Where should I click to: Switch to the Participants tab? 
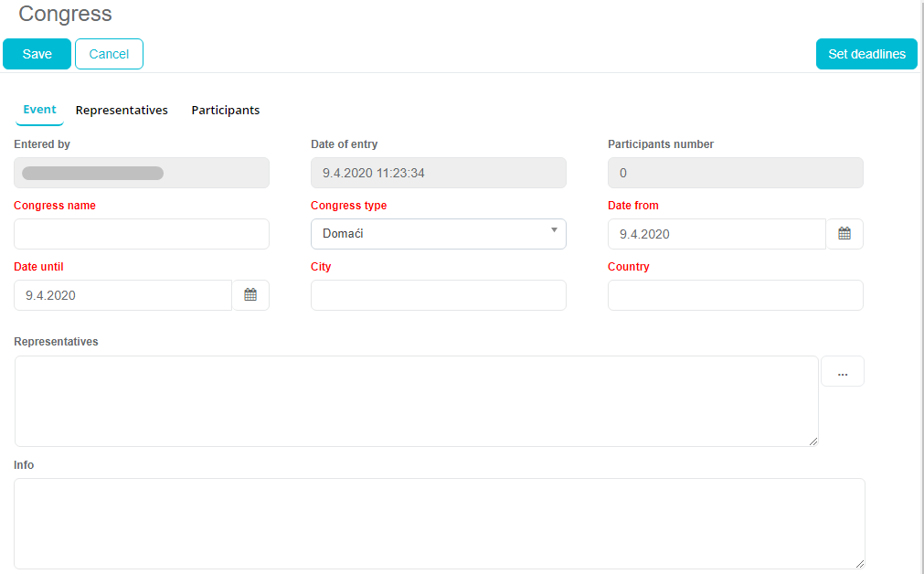coord(225,111)
